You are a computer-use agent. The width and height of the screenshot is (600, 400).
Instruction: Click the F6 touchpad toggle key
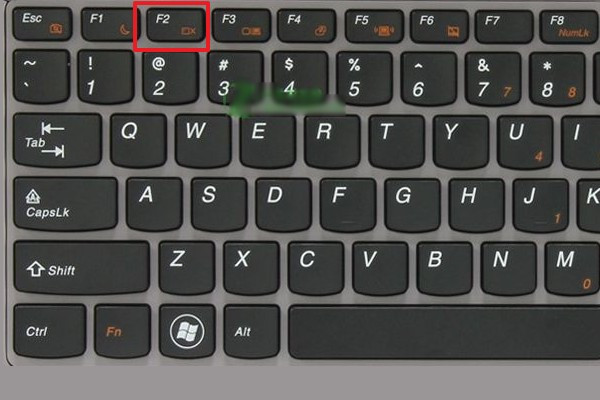pos(439,26)
